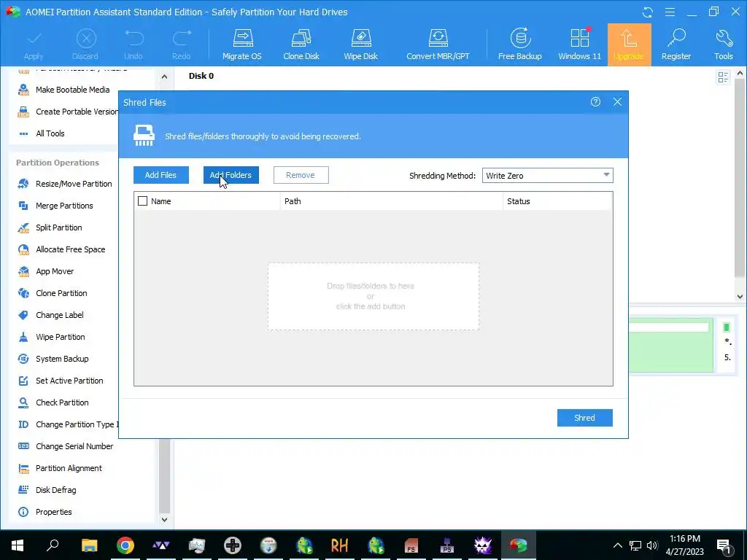
Task: Click the Properties info icon
Action: click(x=23, y=512)
